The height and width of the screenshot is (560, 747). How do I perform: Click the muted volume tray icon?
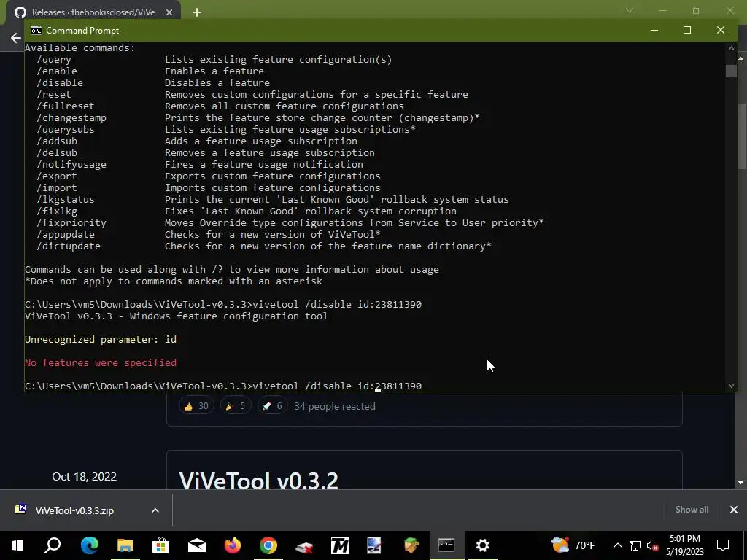tap(653, 545)
